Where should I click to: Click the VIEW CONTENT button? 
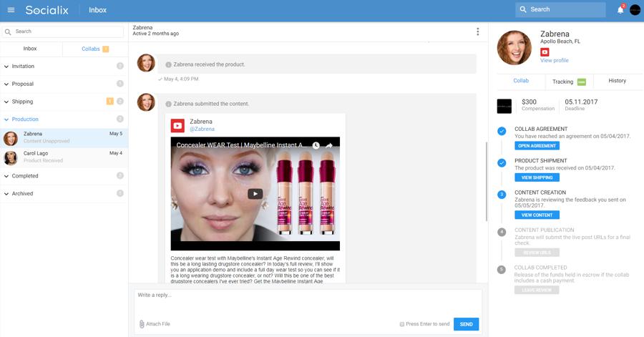click(537, 215)
